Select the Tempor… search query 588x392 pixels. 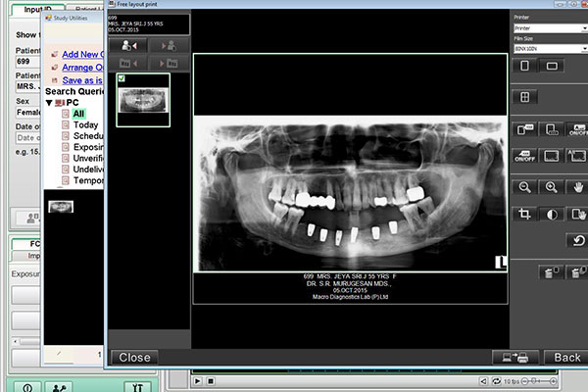(x=88, y=180)
